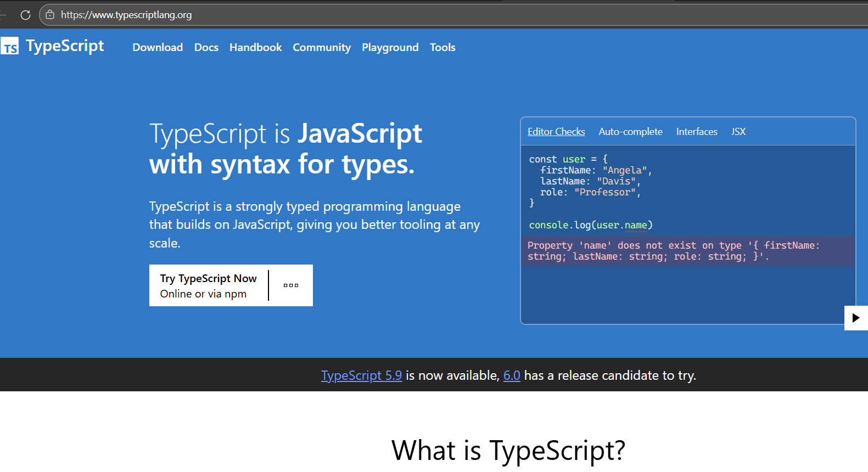Open site information lock icon in address bar

coord(50,15)
